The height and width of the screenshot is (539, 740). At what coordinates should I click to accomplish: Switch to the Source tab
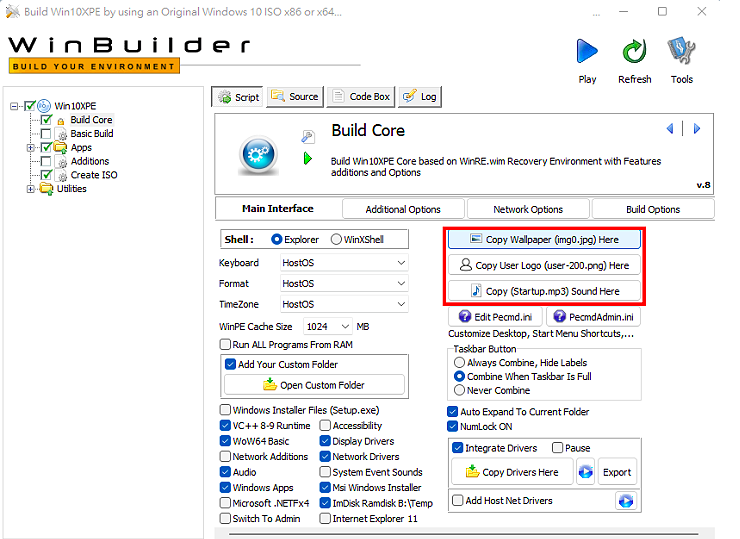295,97
